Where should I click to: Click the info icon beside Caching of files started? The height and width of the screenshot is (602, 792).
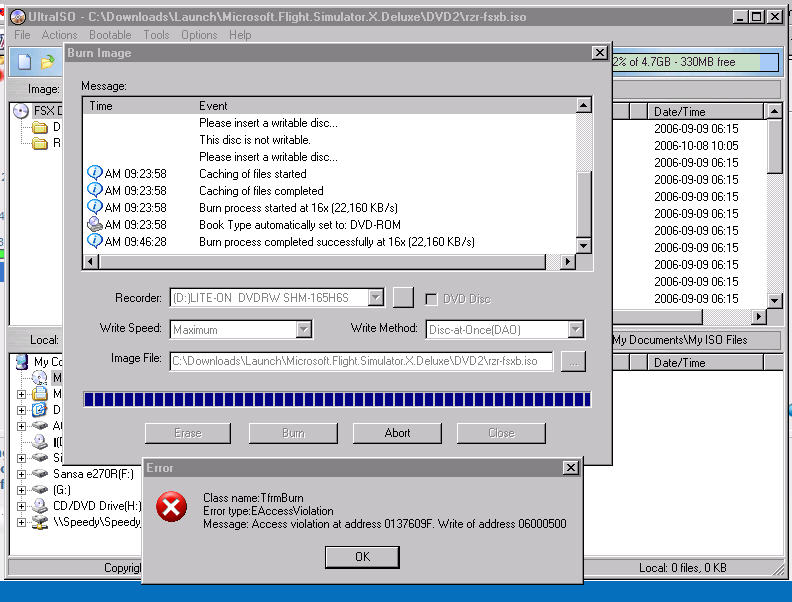[x=94, y=173]
